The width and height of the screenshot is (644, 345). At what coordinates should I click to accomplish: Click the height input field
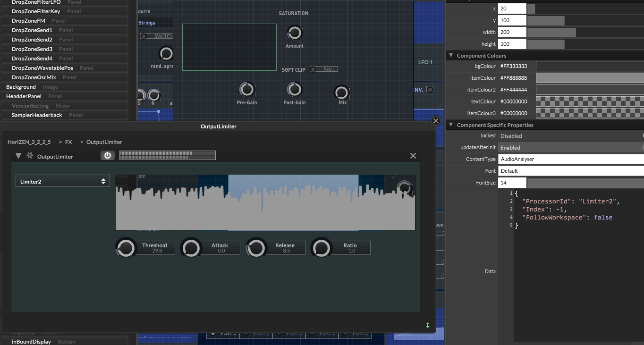(x=512, y=44)
